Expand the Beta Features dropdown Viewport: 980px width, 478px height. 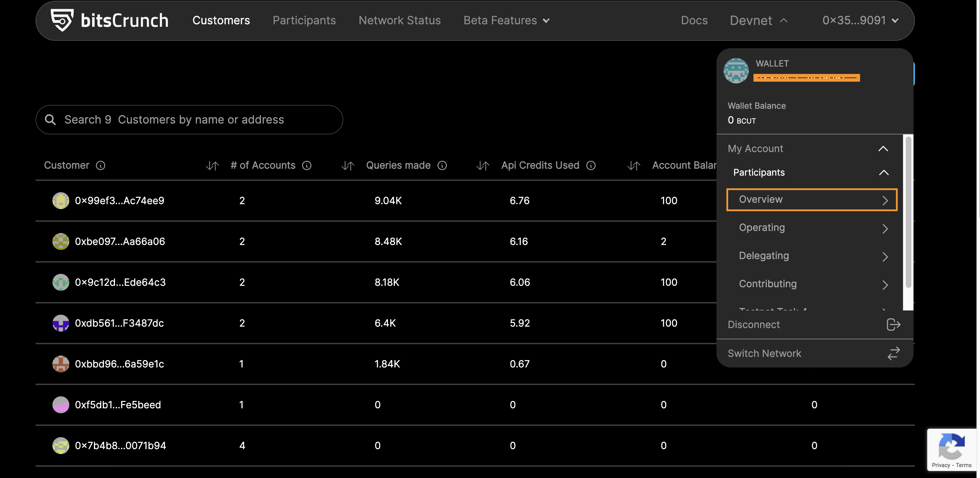tap(507, 20)
